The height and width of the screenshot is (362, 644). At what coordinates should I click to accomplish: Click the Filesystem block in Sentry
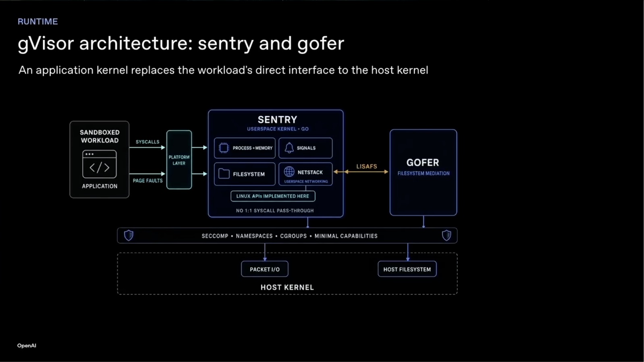(245, 174)
